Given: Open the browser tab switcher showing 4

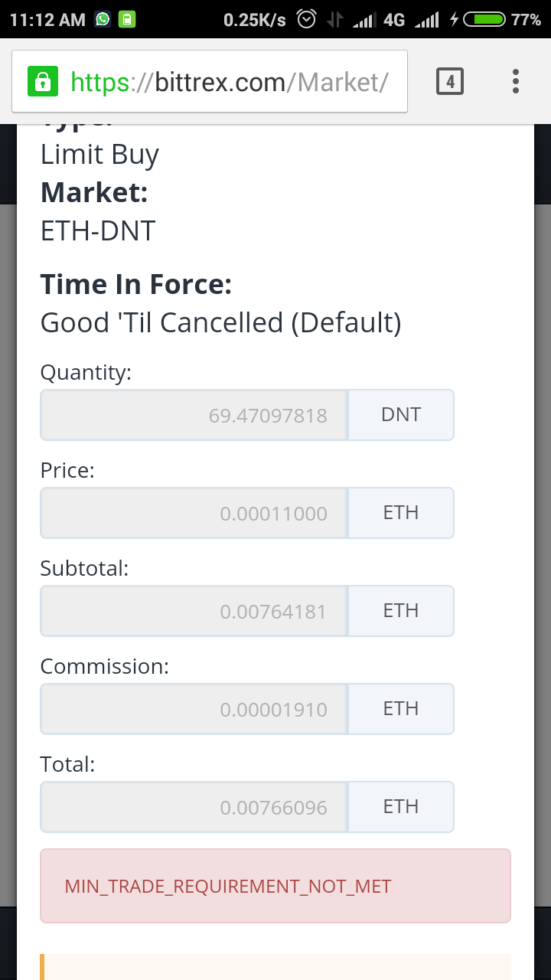Looking at the screenshot, I should (x=450, y=81).
